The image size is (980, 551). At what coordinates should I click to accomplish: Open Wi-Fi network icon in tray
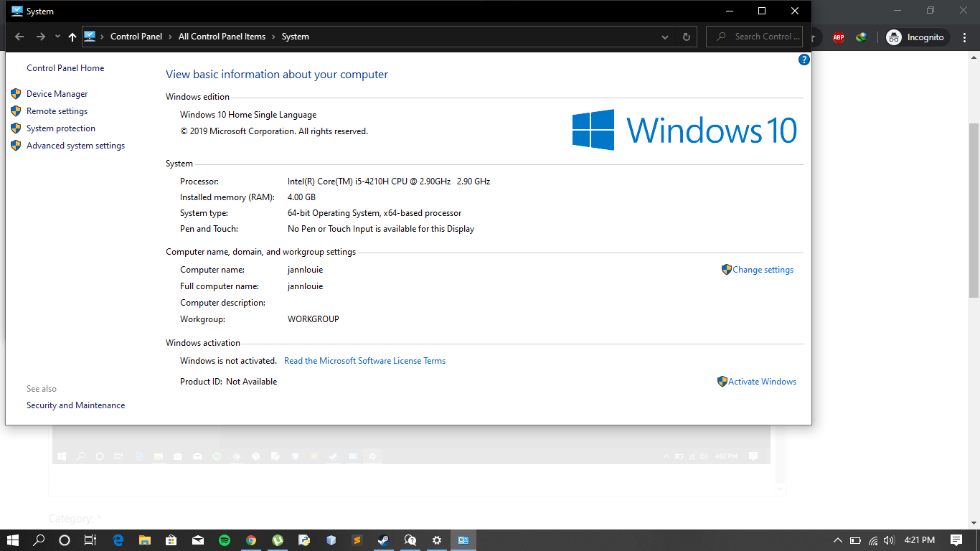point(873,540)
